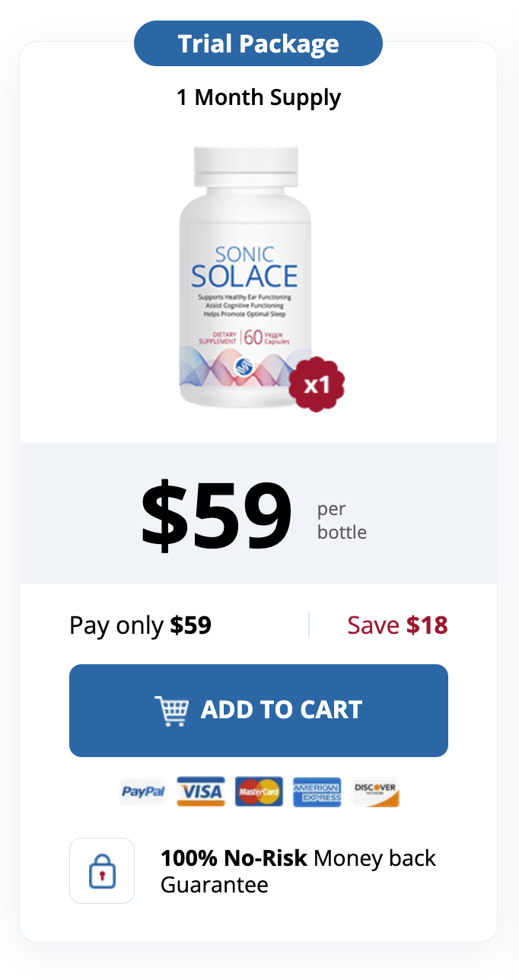Select the Discover Network payment icon

coord(375,791)
